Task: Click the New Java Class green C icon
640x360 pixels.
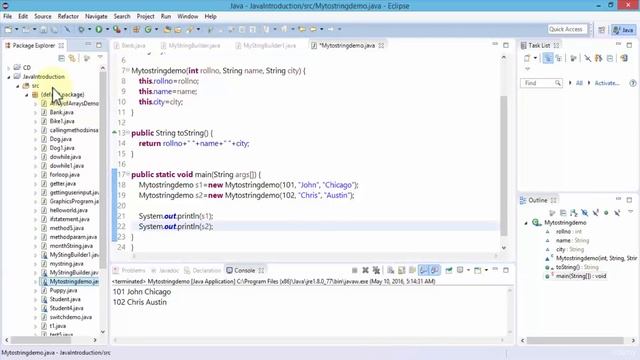Action: click(148, 29)
